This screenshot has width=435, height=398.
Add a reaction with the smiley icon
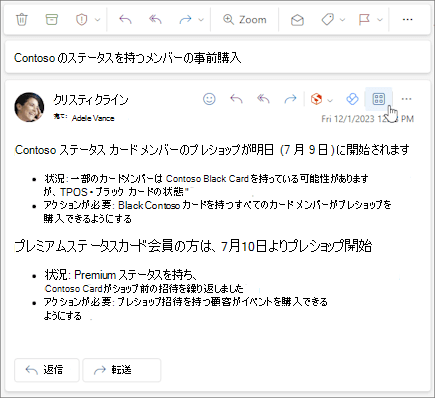[x=209, y=99]
